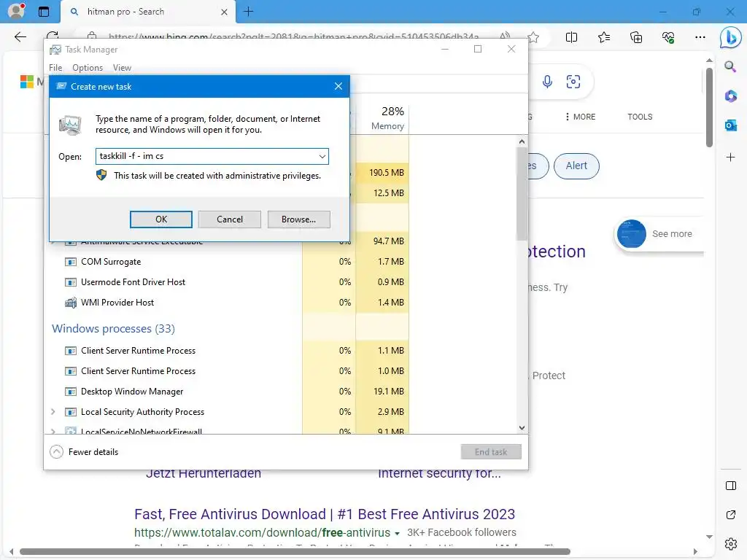Click the Task Manager vertical scrollbar thumb
The height and width of the screenshot is (560, 747).
tap(522, 192)
